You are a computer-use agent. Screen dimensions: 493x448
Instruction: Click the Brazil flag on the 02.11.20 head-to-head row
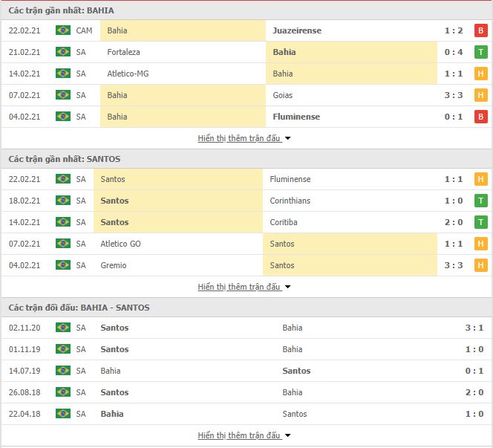coord(63,328)
